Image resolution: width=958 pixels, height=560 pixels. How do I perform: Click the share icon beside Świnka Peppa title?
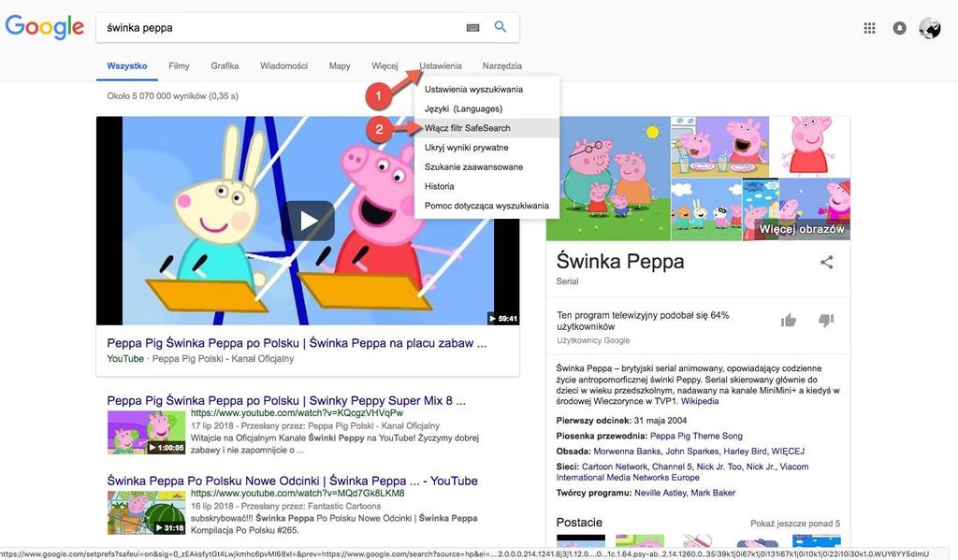(827, 263)
